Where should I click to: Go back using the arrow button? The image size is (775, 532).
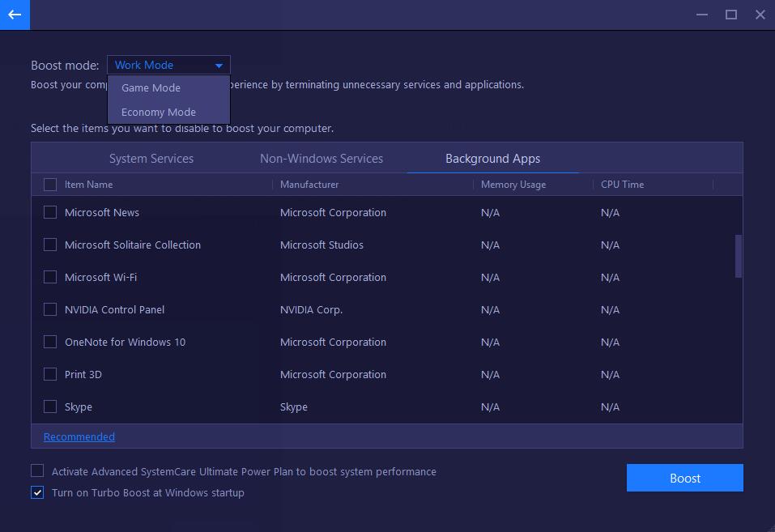[15, 15]
